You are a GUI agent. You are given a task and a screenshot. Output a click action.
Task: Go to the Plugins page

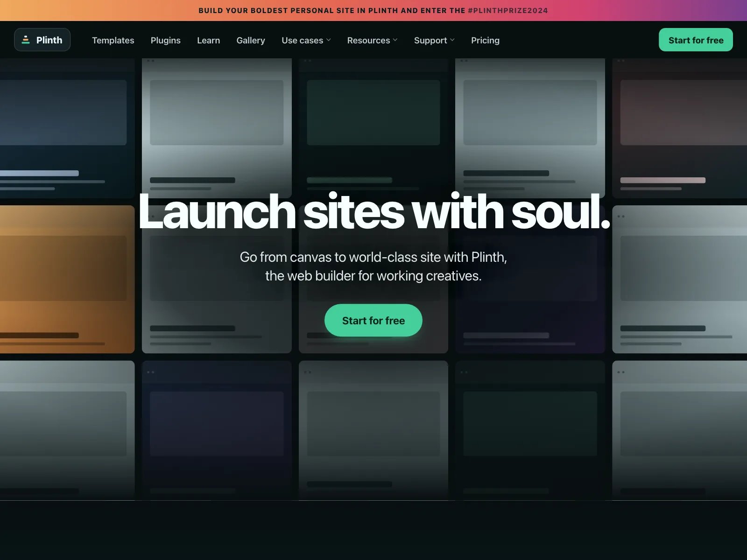click(166, 40)
